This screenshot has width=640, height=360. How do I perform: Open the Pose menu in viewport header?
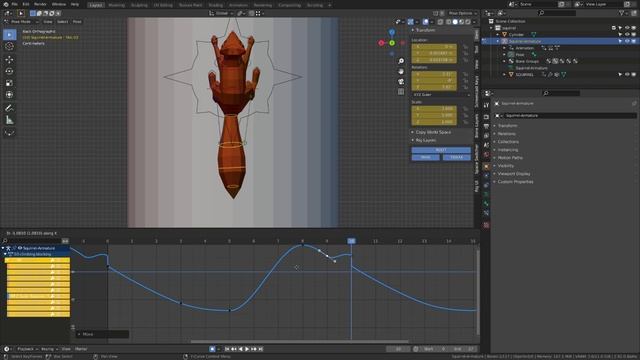[77, 22]
